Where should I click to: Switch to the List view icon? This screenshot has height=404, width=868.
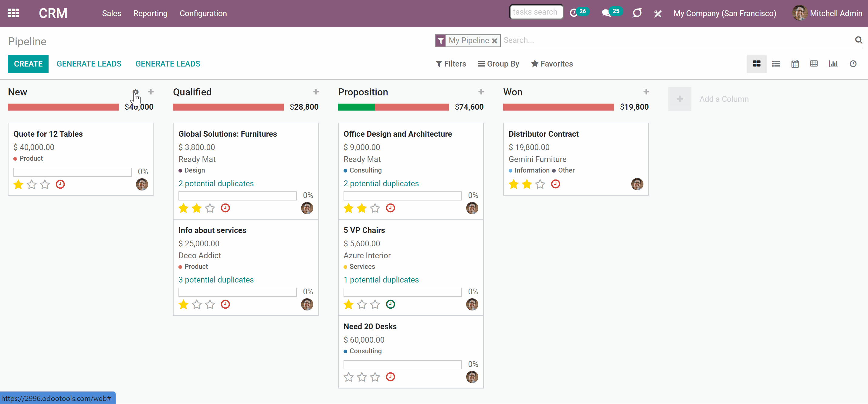tap(776, 64)
